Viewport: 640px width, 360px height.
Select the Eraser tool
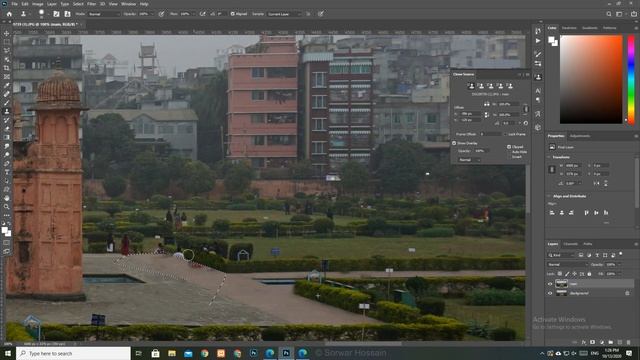coord(6,129)
